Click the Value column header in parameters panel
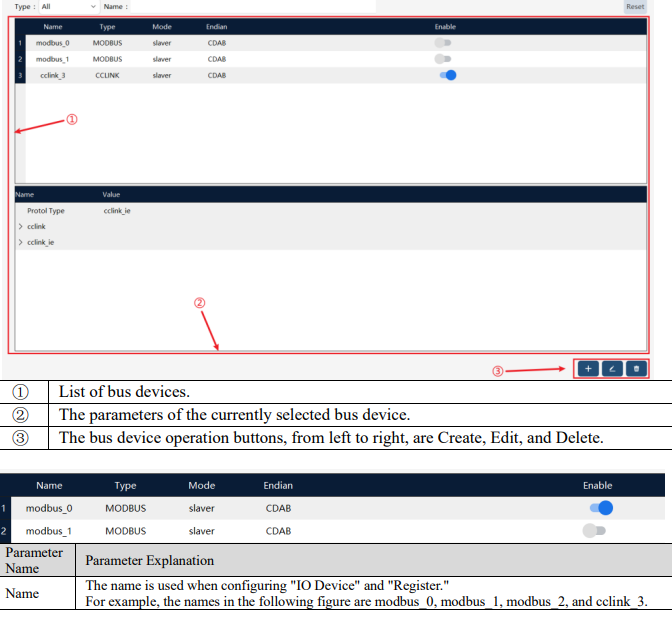The height and width of the screenshot is (617, 672). [111, 195]
